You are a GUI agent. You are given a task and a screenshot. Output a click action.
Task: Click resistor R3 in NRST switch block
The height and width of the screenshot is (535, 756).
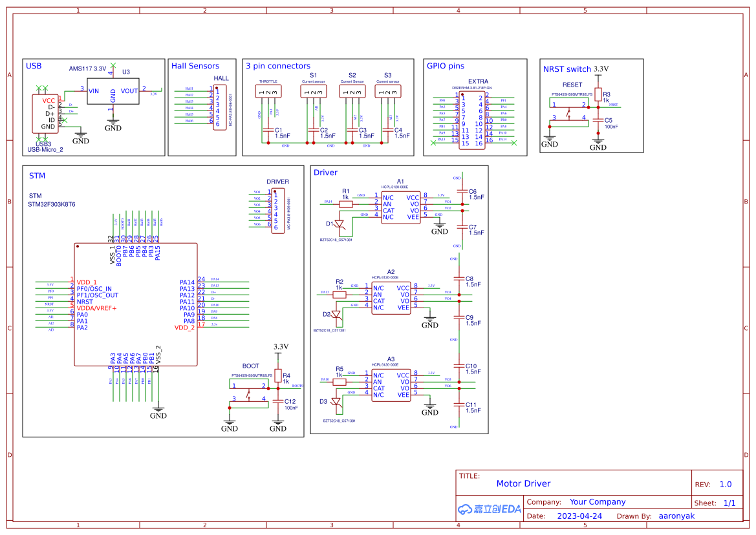(598, 94)
